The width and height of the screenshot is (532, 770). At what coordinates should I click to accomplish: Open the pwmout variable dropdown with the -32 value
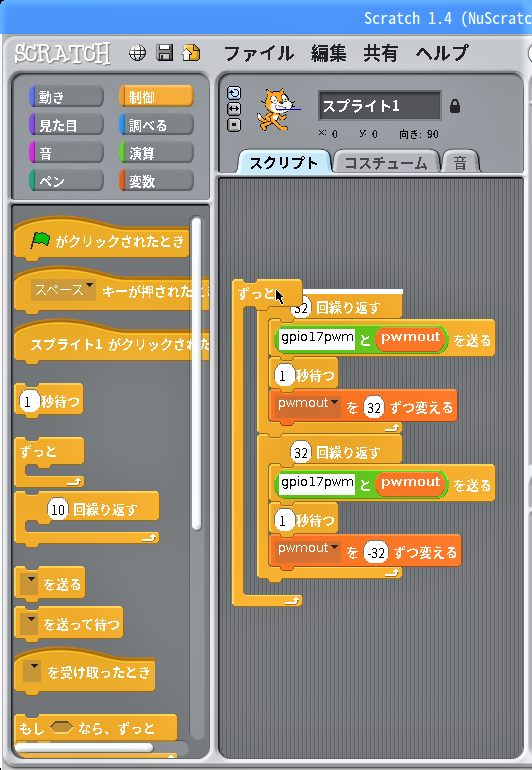tap(308, 550)
